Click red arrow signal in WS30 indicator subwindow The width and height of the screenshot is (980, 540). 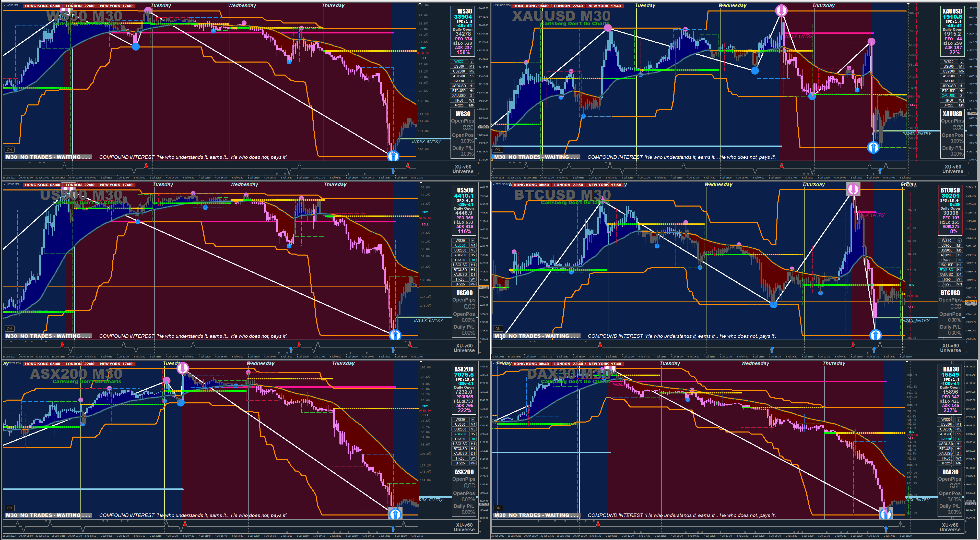pyautogui.click(x=146, y=165)
